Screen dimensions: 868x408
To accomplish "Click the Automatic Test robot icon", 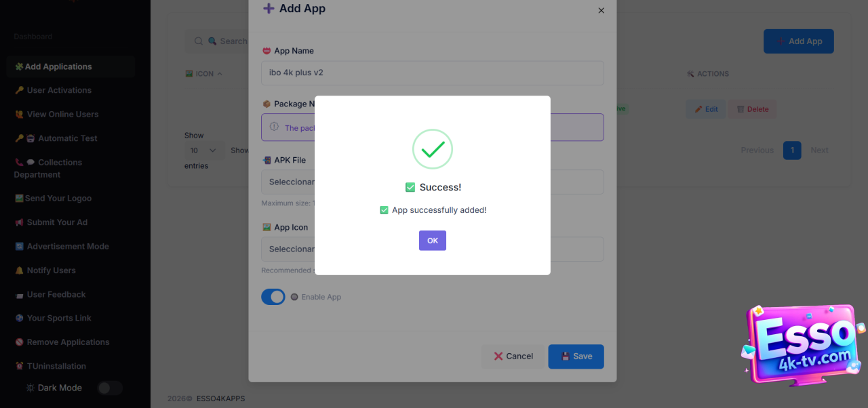I will (31, 138).
